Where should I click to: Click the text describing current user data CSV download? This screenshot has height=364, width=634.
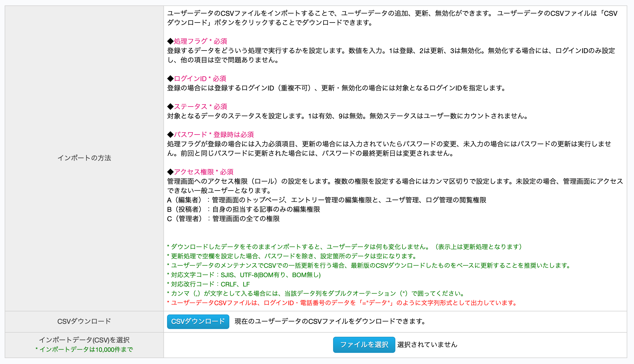[330, 321]
